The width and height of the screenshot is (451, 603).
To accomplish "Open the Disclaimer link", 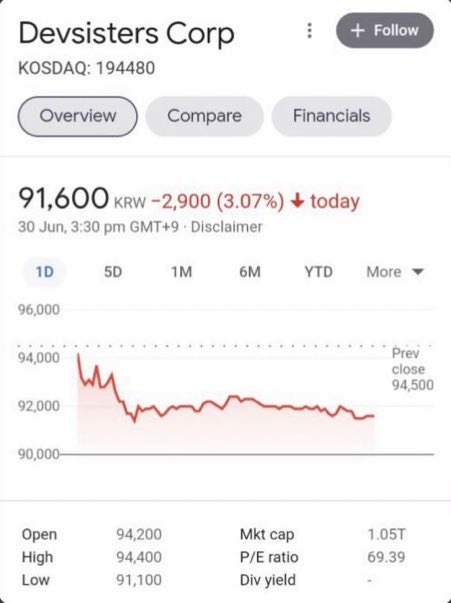I will pyautogui.click(x=226, y=227).
